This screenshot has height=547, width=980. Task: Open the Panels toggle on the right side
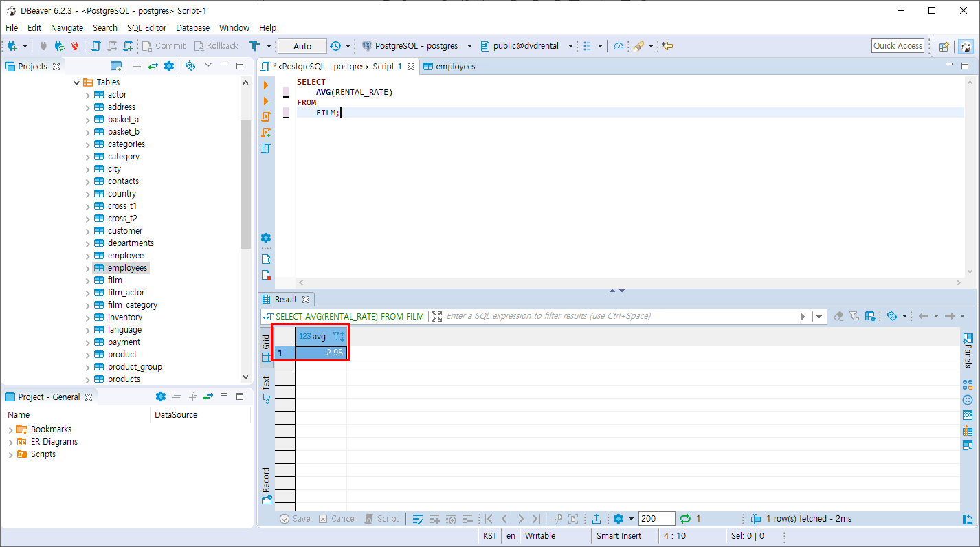(968, 350)
